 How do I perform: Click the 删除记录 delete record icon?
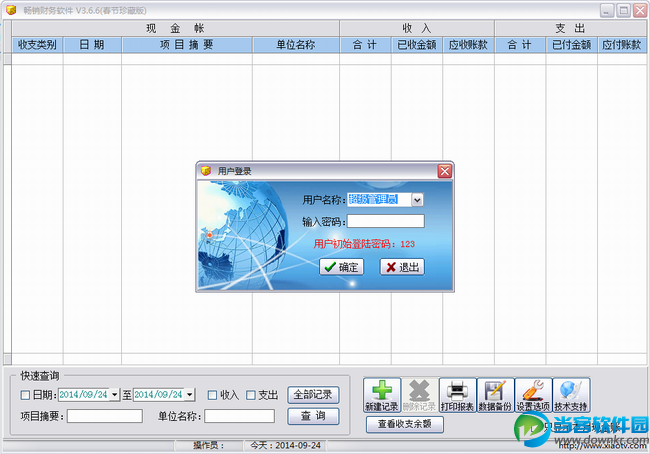point(420,395)
